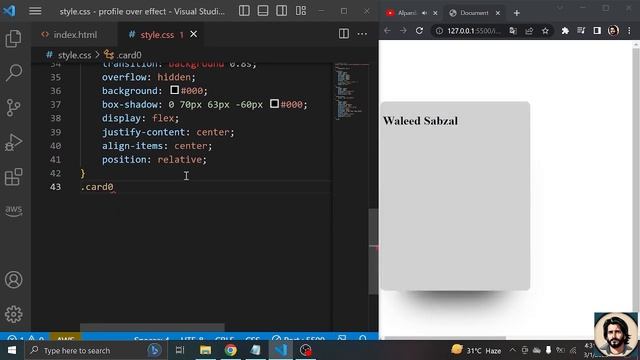Screen dimensions: 640x360
Task: Open the Search view in activity bar
Action: pos(14,73)
